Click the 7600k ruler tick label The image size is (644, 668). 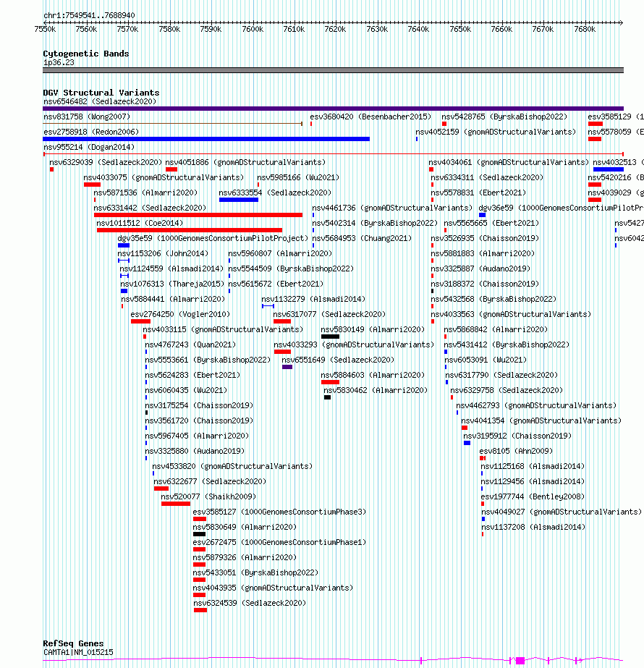pyautogui.click(x=253, y=30)
